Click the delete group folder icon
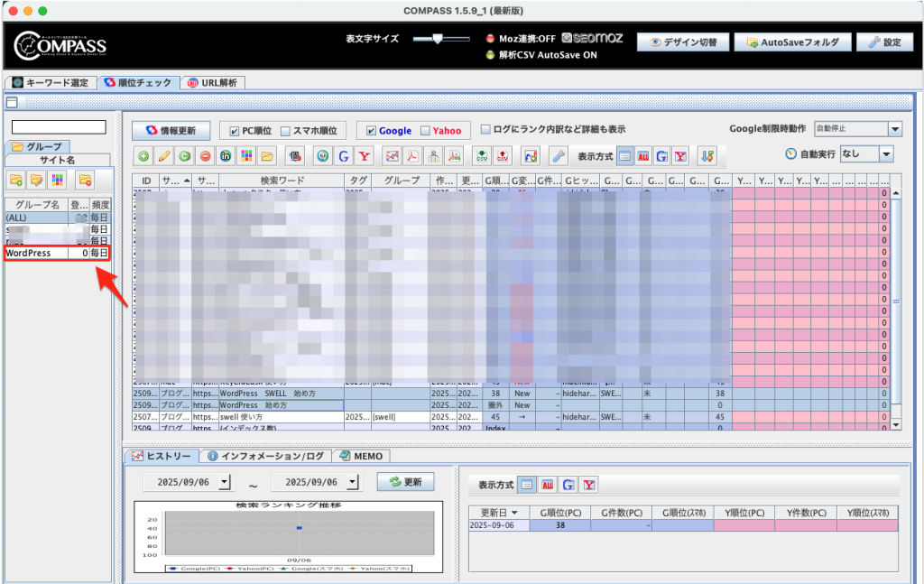Viewport: 924px width, 584px height. (x=85, y=180)
